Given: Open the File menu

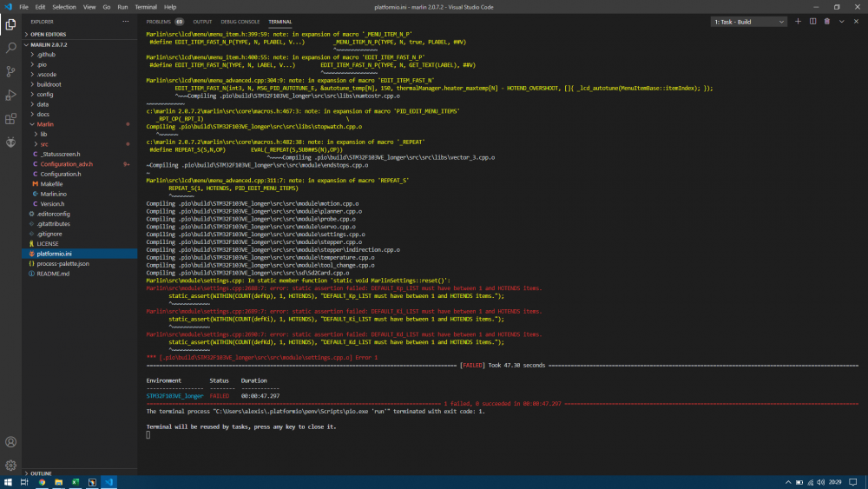Looking at the screenshot, I should coord(23,7).
